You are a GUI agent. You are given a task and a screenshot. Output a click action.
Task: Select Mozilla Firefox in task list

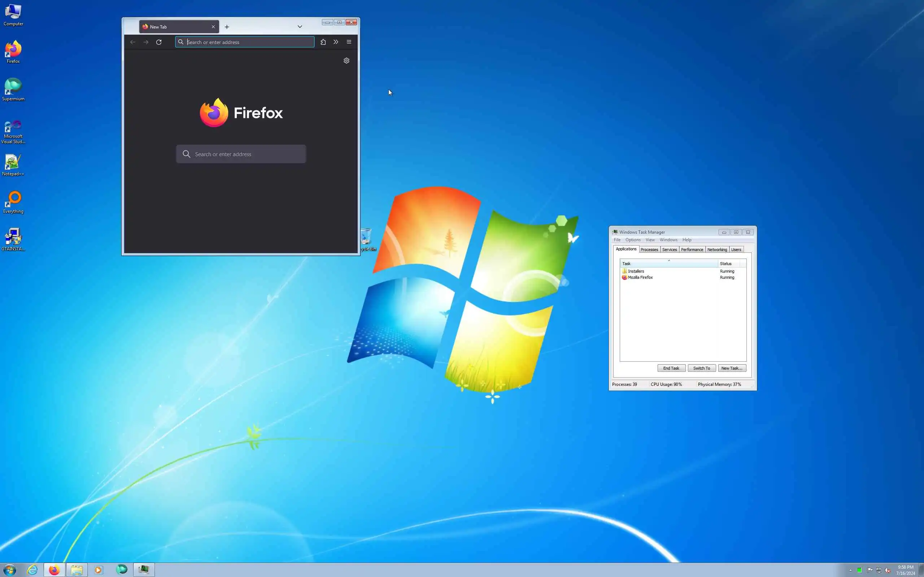(640, 277)
